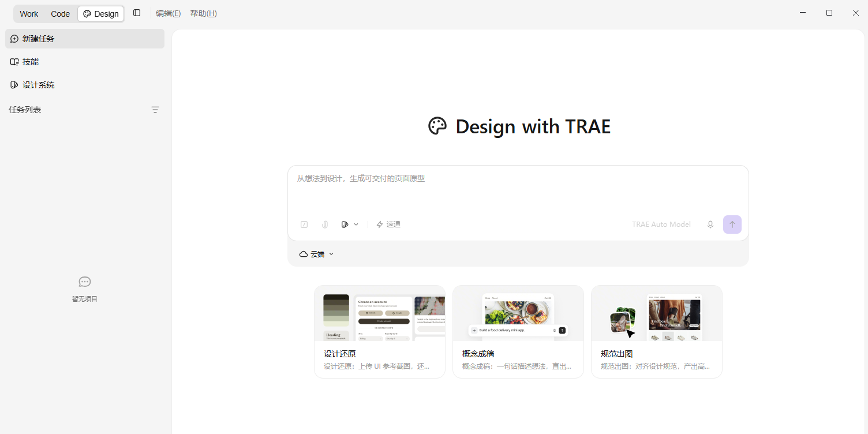Click the paperclip attachment icon
Screen dimensions: 868x434
coord(325,225)
